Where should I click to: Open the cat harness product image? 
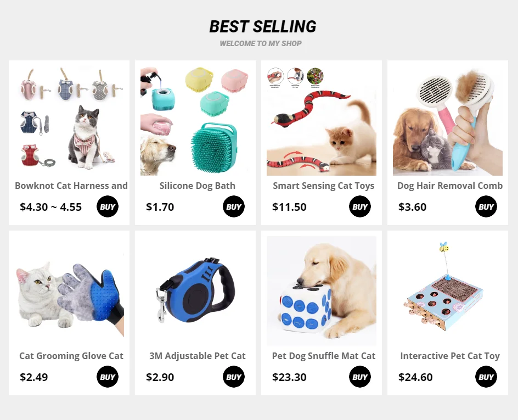coord(69,121)
